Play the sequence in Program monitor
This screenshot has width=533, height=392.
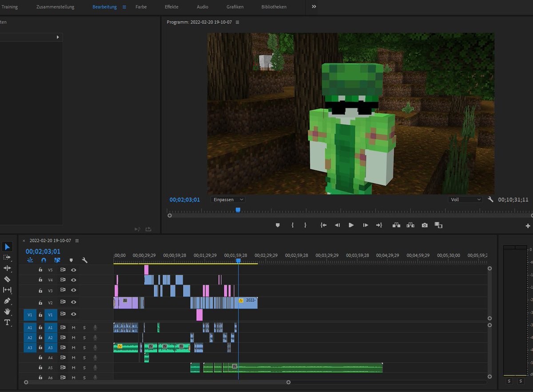point(351,225)
